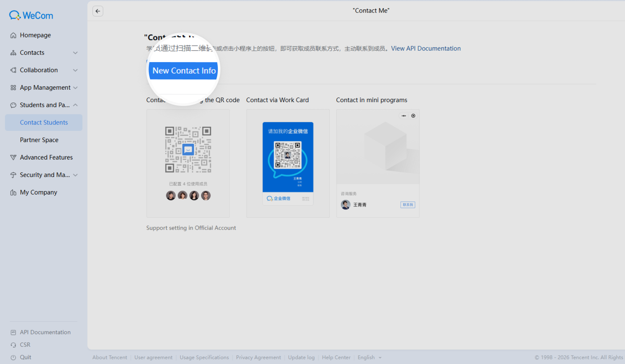Select Contact Students menu item
The width and height of the screenshot is (625, 364).
click(44, 123)
